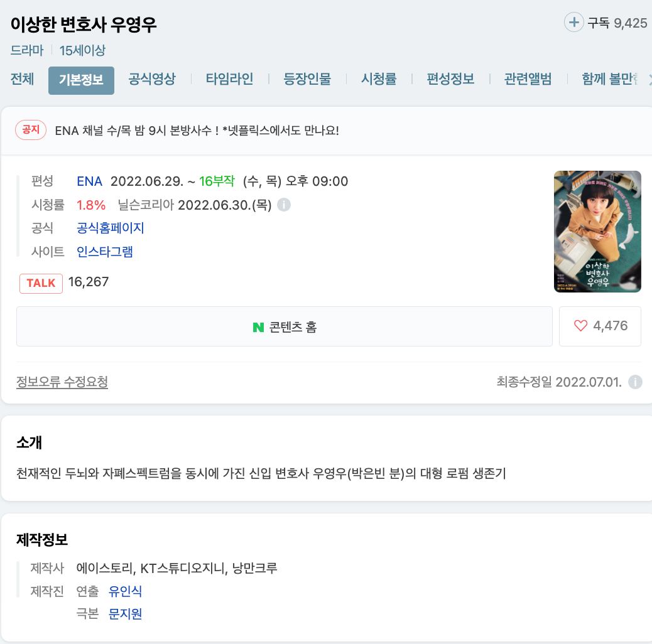Screen dimensions: 652x644
Task: Click the green N logo in 콘텐츠 홈
Action: pyautogui.click(x=258, y=328)
